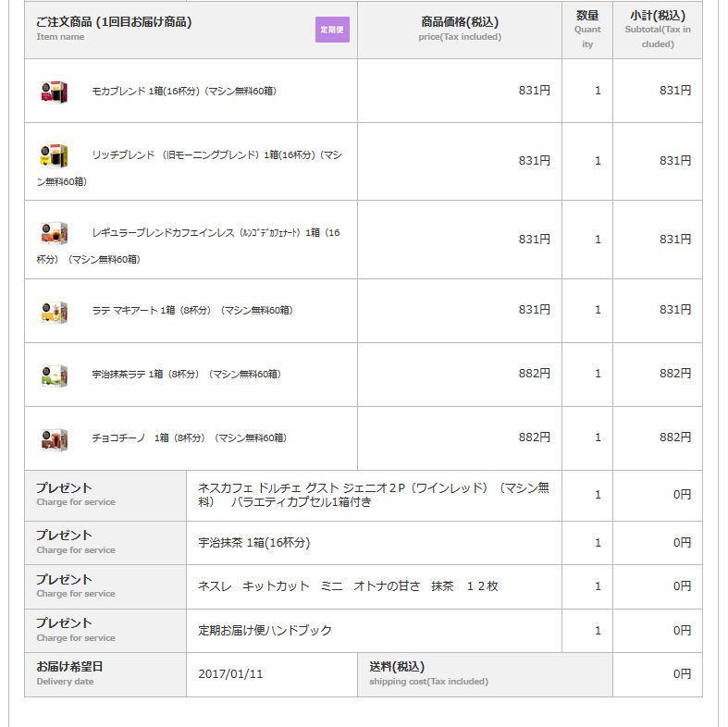728x727 pixels.
Task: Click the モカブレンド product thumbnail
Action: click(x=55, y=92)
